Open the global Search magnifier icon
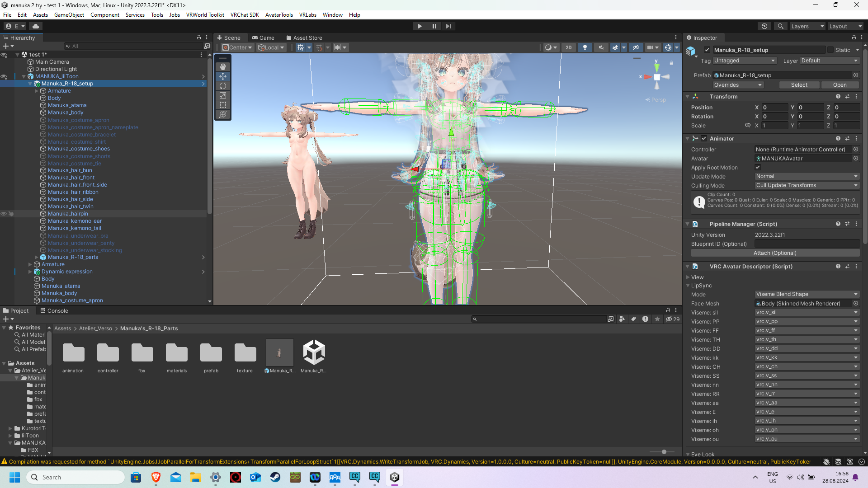 click(x=780, y=26)
